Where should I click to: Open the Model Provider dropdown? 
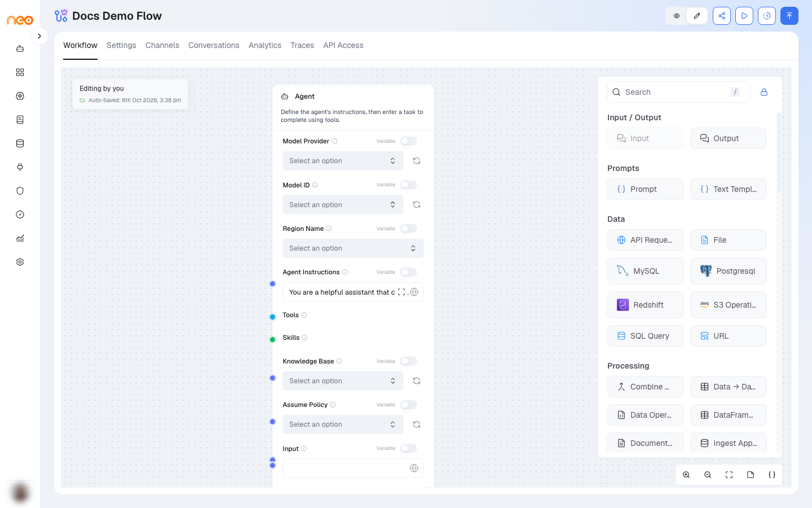[x=343, y=161]
